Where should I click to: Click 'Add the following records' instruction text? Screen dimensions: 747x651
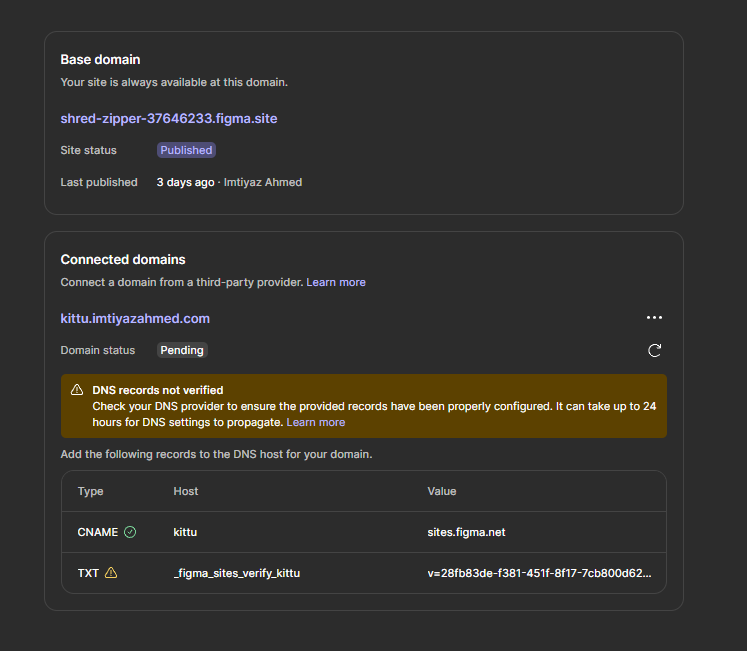click(x=216, y=454)
